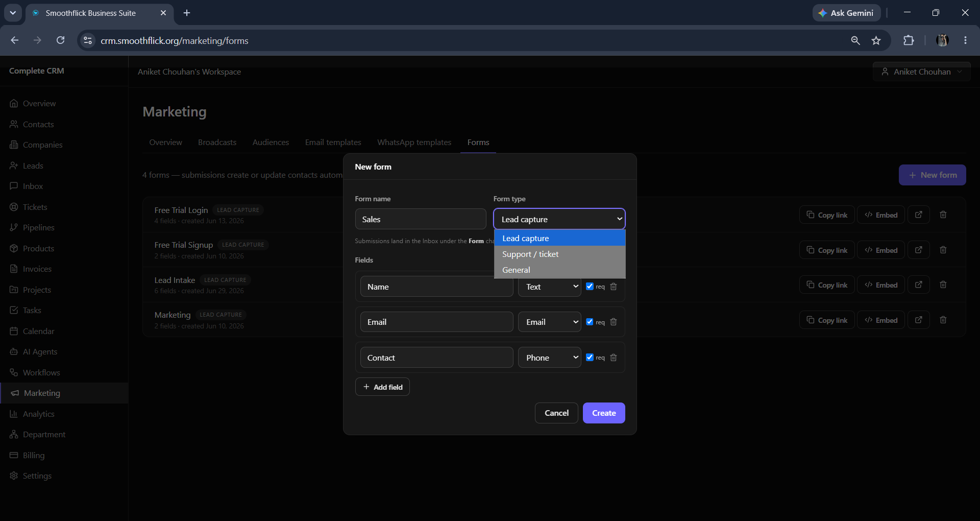The width and height of the screenshot is (980, 521).
Task: Delete the Marketing form row
Action: (x=943, y=320)
